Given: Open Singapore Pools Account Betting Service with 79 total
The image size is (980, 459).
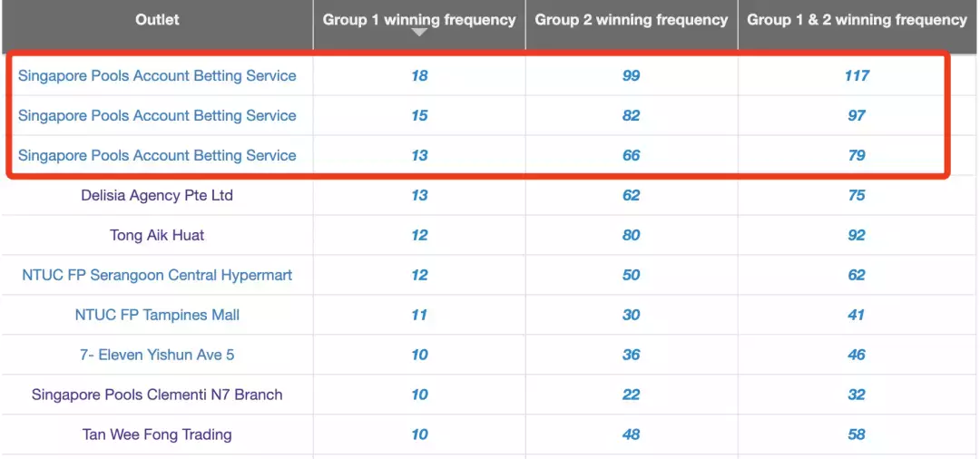Looking at the screenshot, I should [157, 155].
